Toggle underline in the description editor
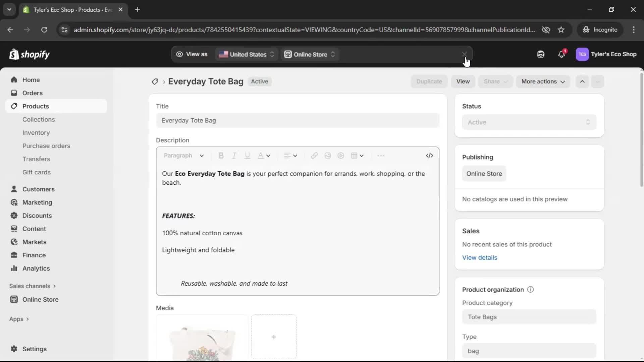Screen dimensions: 644x362 tap(247, 156)
